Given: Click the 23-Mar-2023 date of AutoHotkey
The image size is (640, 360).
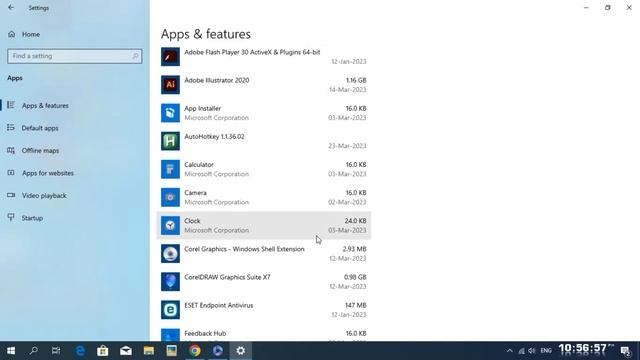Looking at the screenshot, I should [347, 146].
